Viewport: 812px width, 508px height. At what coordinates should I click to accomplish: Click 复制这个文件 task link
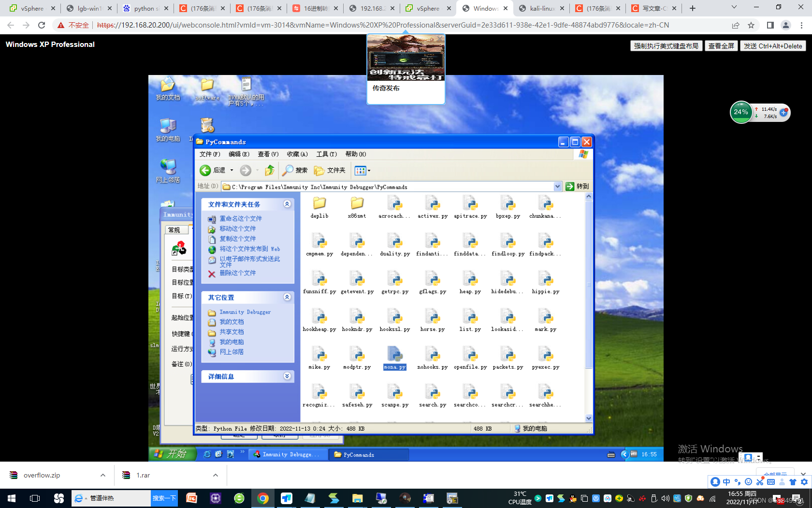238,239
